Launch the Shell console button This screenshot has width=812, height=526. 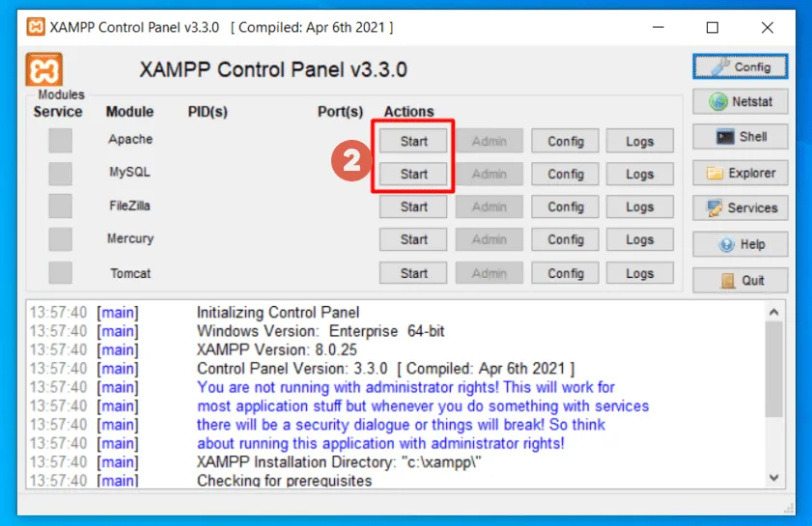pos(740,137)
